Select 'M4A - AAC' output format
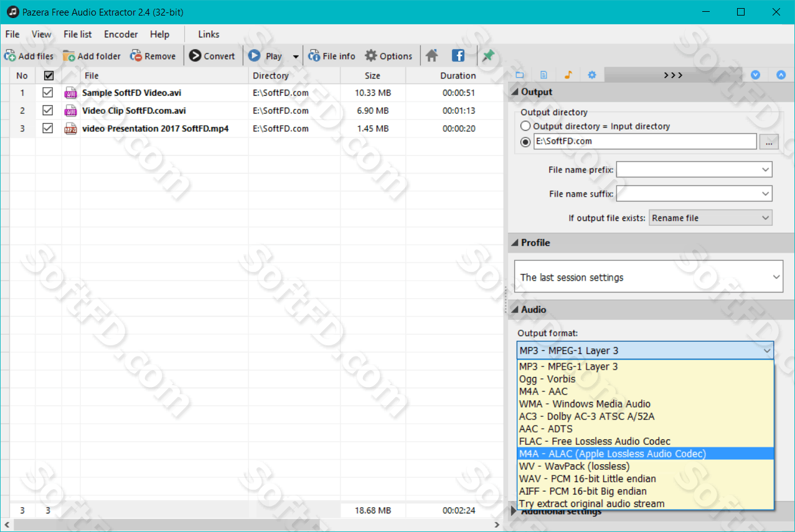 tap(645, 391)
